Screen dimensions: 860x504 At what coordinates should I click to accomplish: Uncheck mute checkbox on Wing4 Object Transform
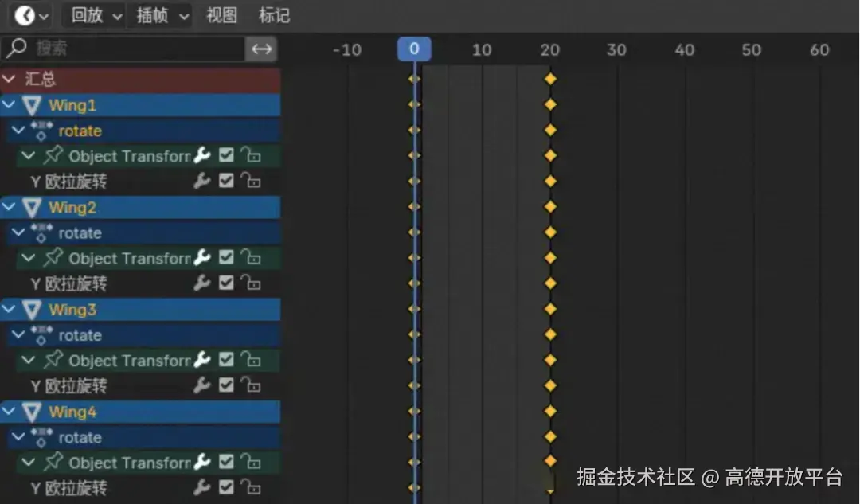(x=226, y=461)
